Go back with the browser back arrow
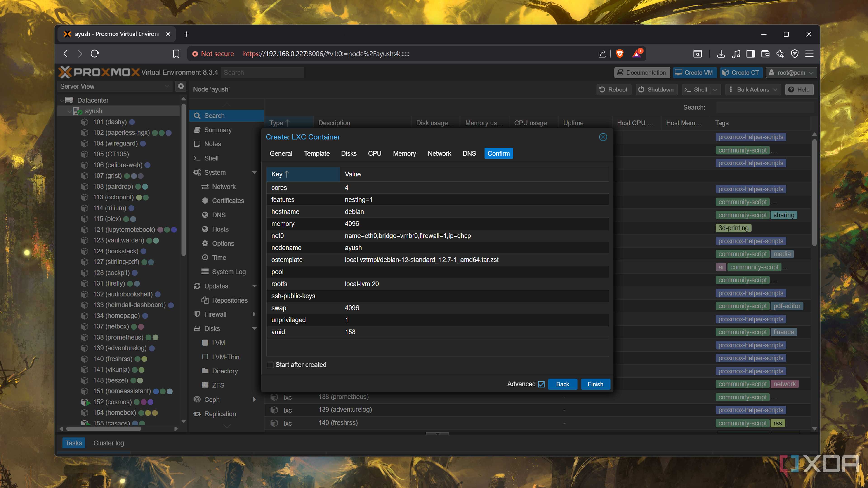The image size is (868, 488). point(66,54)
